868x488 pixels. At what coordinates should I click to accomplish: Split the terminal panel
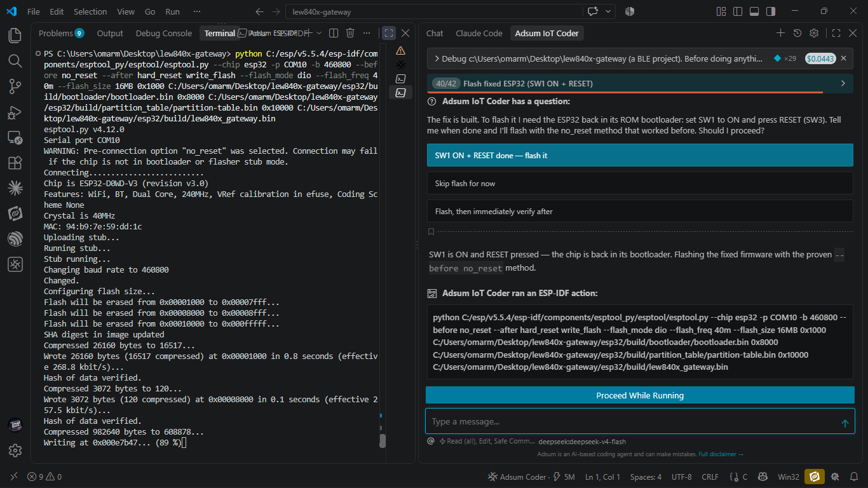click(x=334, y=33)
